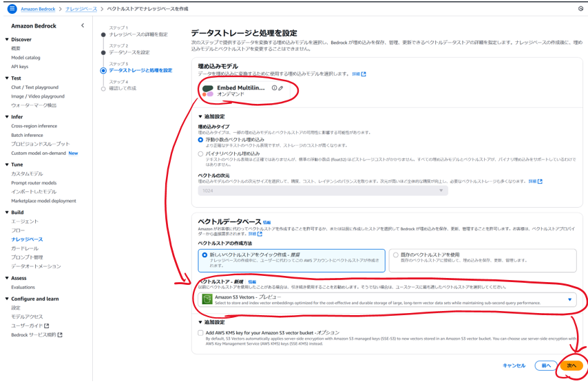This screenshot has width=588, height=386.
Task: Go to ナレッジベース breadcrumb link
Action: pos(81,9)
